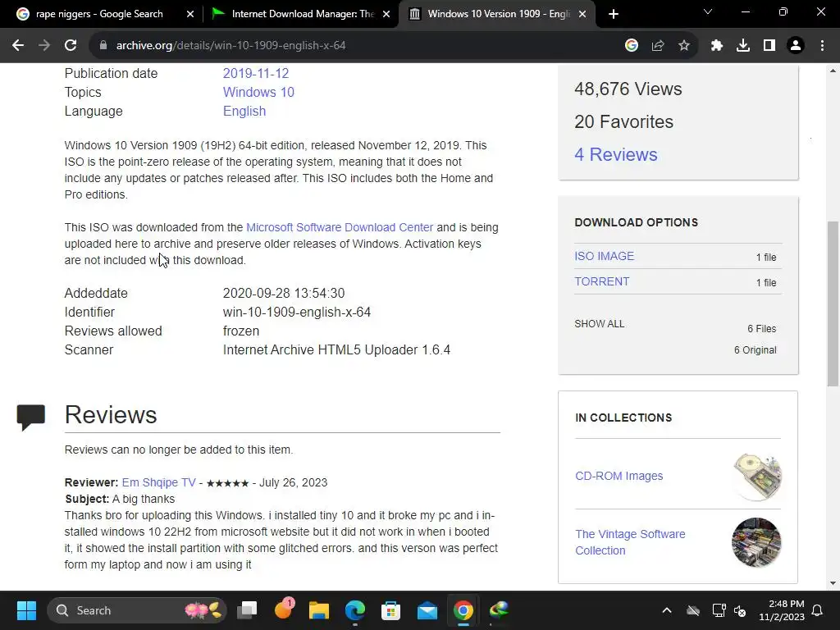
Task: Share this page using the share icon
Action: point(658,46)
